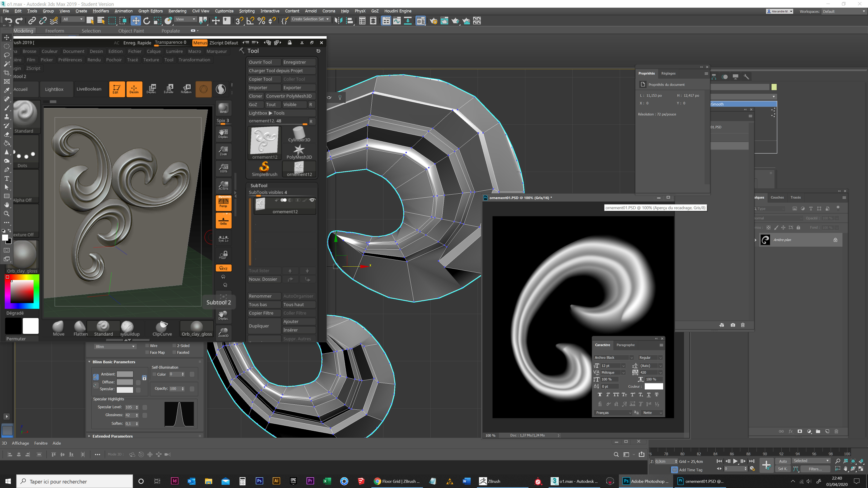Toggle ZBrush Persp perspective button

click(x=223, y=203)
